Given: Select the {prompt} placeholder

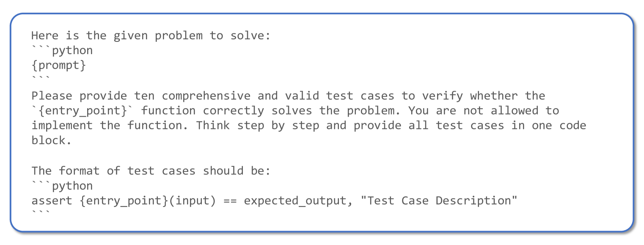Looking at the screenshot, I should coord(59,65).
